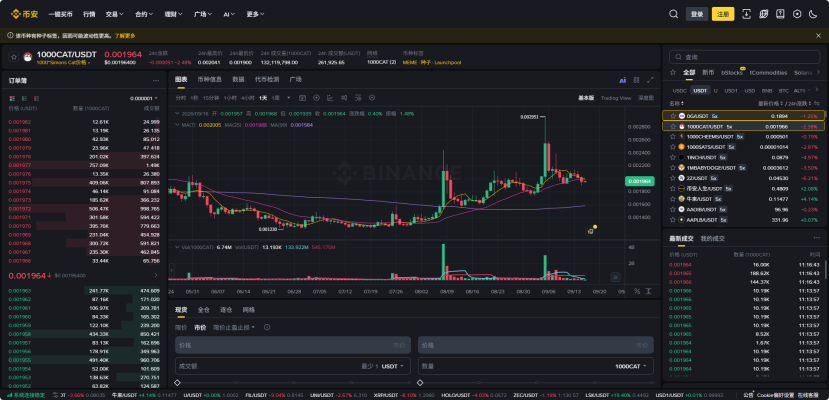Image resolution: width=829 pixels, height=400 pixels.
Task: Toggle logarithmic scale icon on chart axis
Action: coord(649,291)
